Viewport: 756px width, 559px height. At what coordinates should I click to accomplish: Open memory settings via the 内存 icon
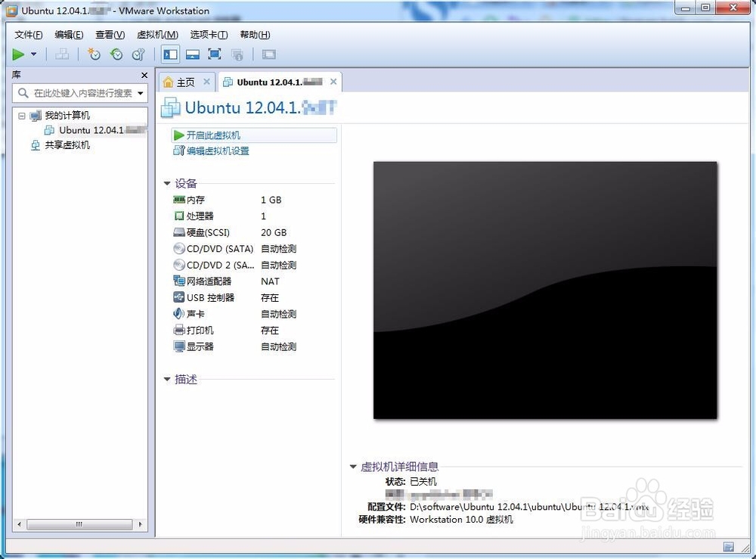tap(178, 200)
